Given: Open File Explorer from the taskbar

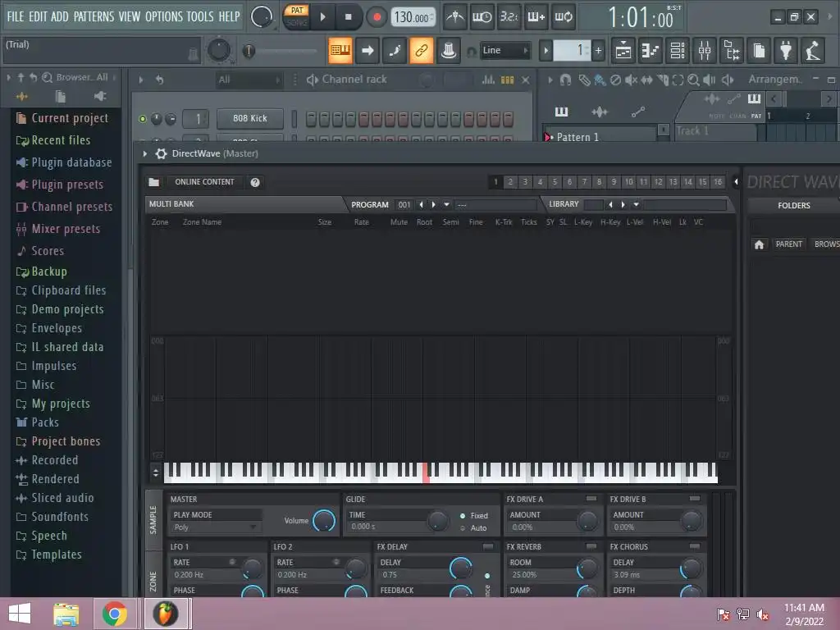Looking at the screenshot, I should (x=66, y=614).
